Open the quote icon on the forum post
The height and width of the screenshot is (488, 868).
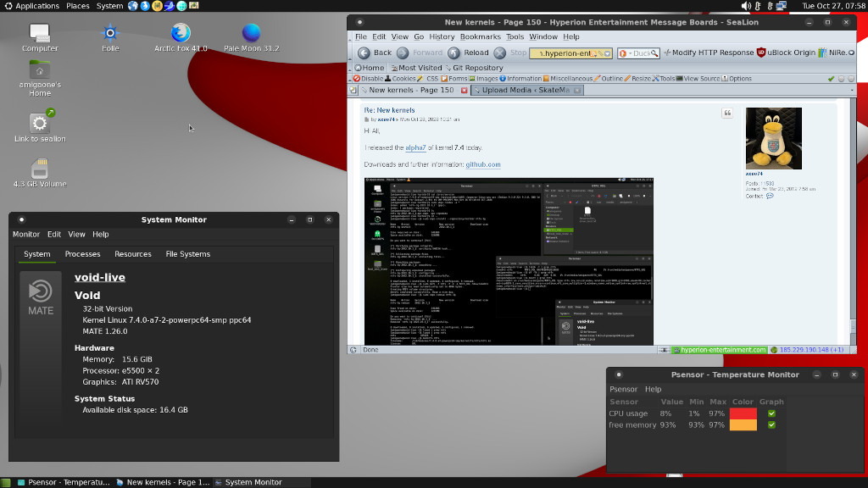click(x=727, y=113)
